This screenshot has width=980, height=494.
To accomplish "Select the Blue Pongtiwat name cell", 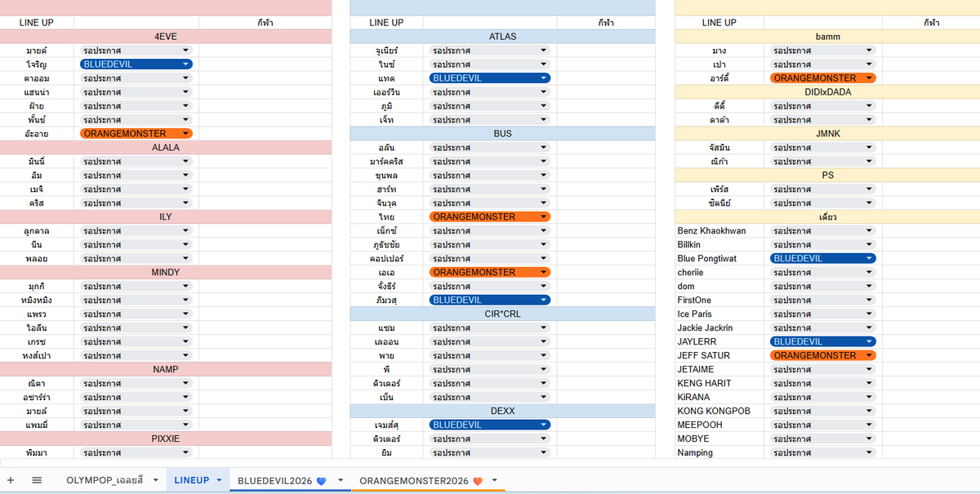I will [x=719, y=258].
